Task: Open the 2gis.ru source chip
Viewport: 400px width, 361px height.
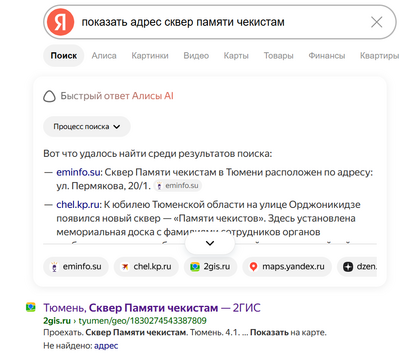Action: [x=210, y=267]
